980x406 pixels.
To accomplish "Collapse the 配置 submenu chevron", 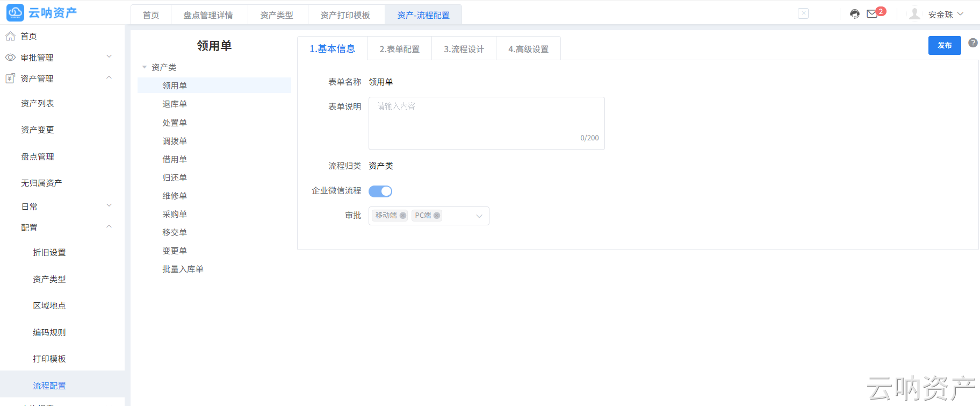I will point(109,227).
